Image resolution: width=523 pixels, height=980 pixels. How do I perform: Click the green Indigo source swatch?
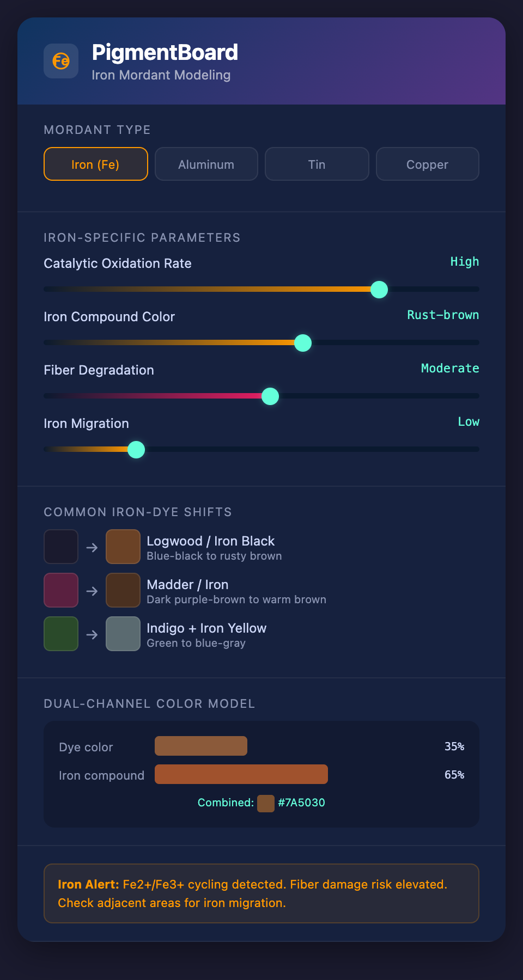tap(61, 634)
